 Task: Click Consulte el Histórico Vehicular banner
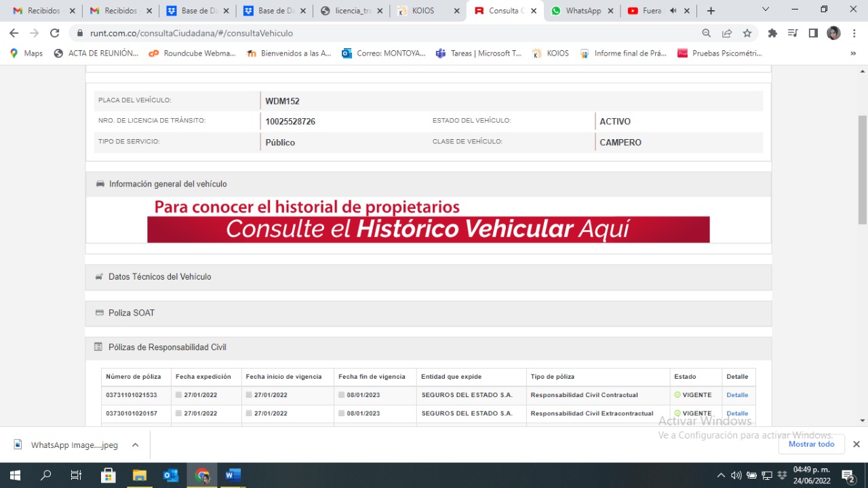click(x=428, y=229)
